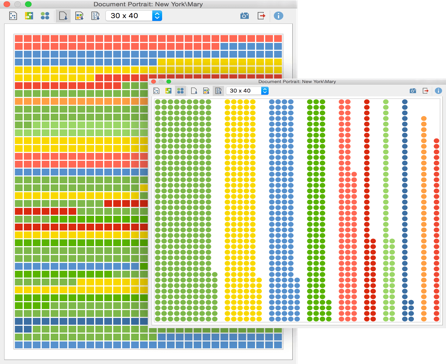Click the colored-page sort icon in the back window toolbar
This screenshot has height=364, width=446.
click(x=79, y=16)
